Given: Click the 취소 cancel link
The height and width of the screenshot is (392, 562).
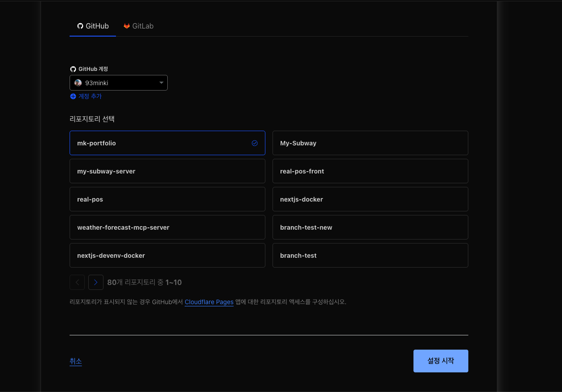Looking at the screenshot, I should pos(76,361).
